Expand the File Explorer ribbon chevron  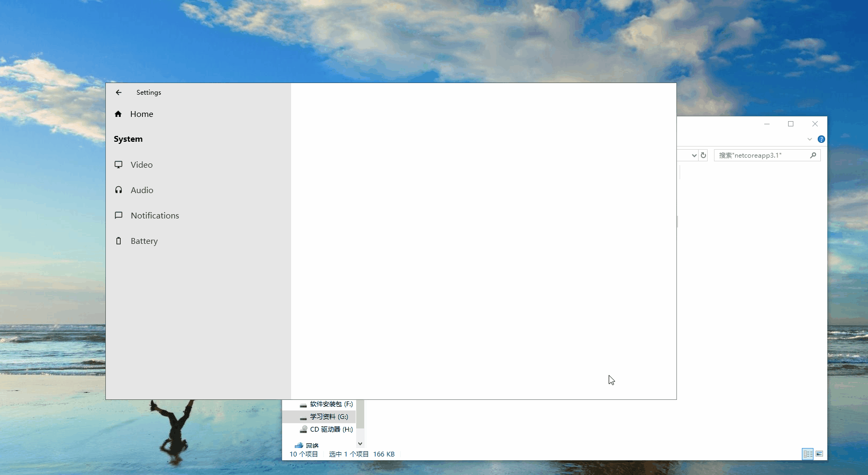tap(810, 139)
